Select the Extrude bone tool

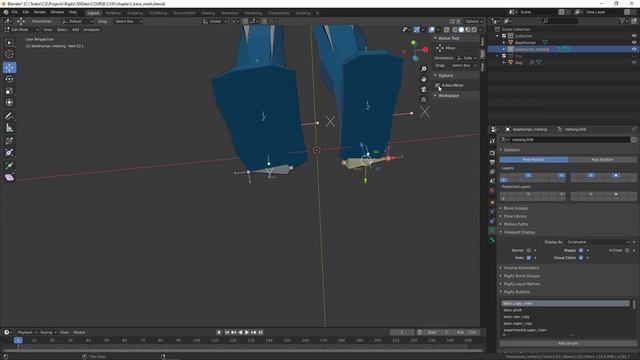pyautogui.click(x=9, y=165)
